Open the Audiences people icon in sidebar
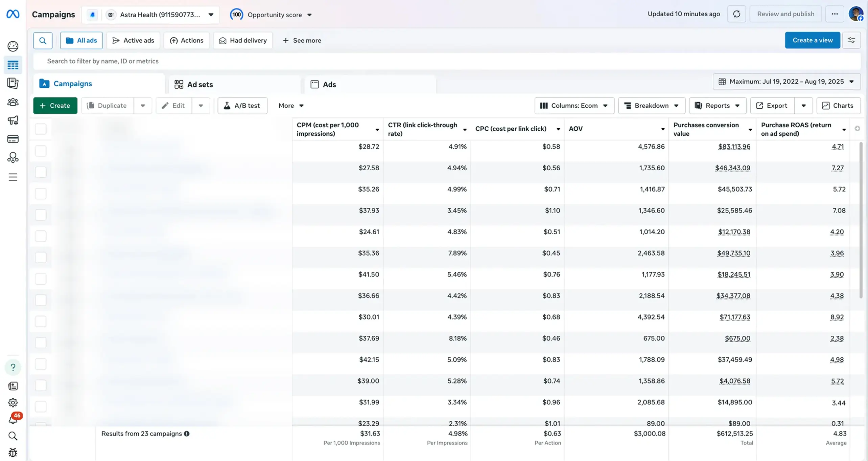Image resolution: width=868 pixels, height=461 pixels. (x=13, y=102)
